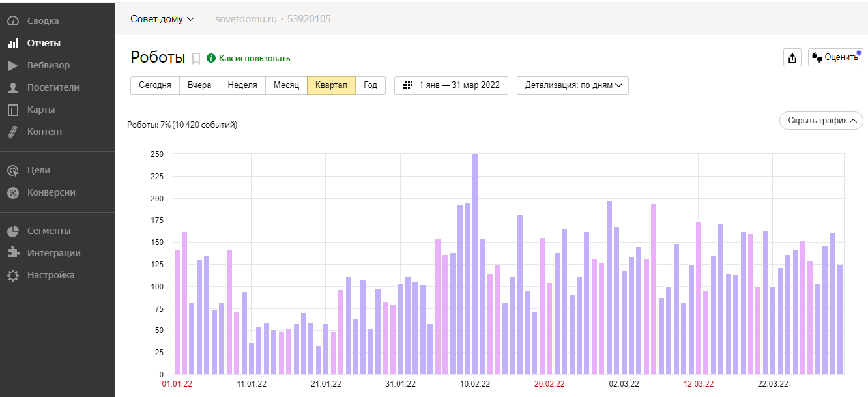
Task: Open the Совет дому site dropdown
Action: coord(162,19)
